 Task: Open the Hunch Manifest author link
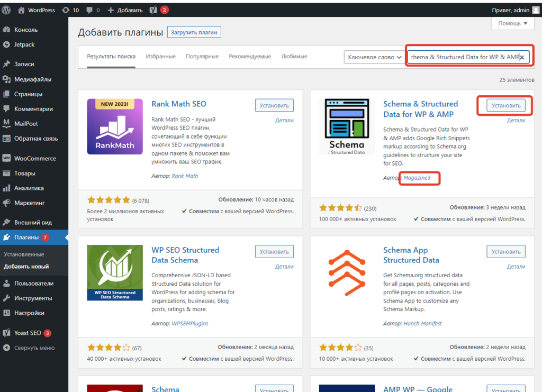[x=422, y=323]
